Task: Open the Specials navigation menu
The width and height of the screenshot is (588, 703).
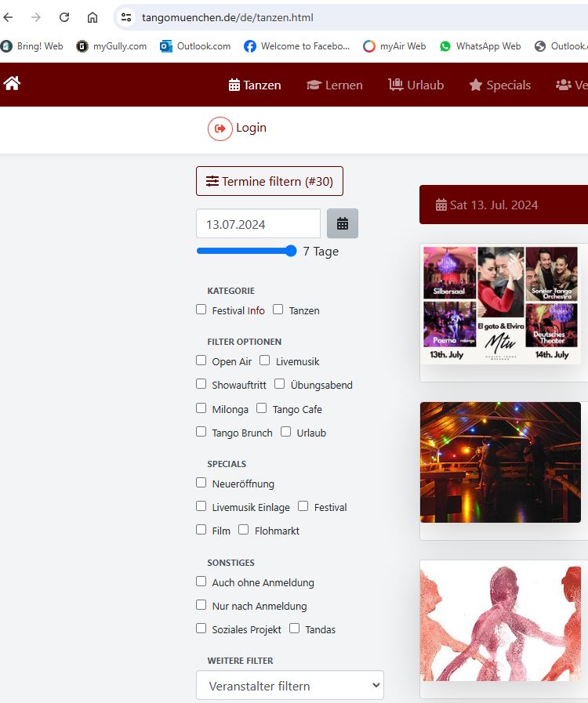Action: tap(499, 85)
